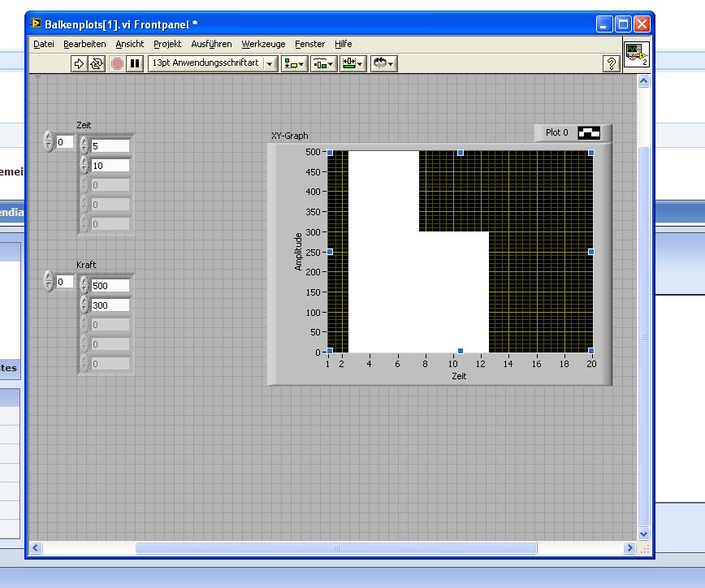Open the Reorder tool
This screenshot has height=588, width=705.
coord(383,64)
